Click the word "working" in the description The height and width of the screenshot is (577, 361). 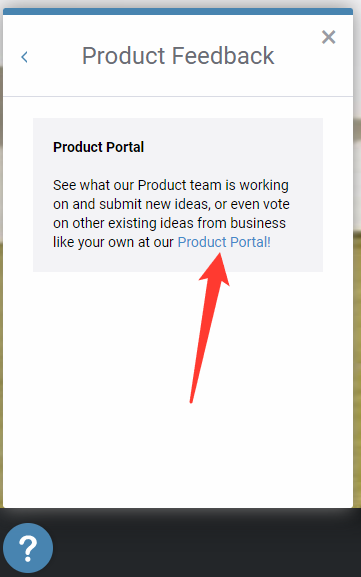(264, 185)
